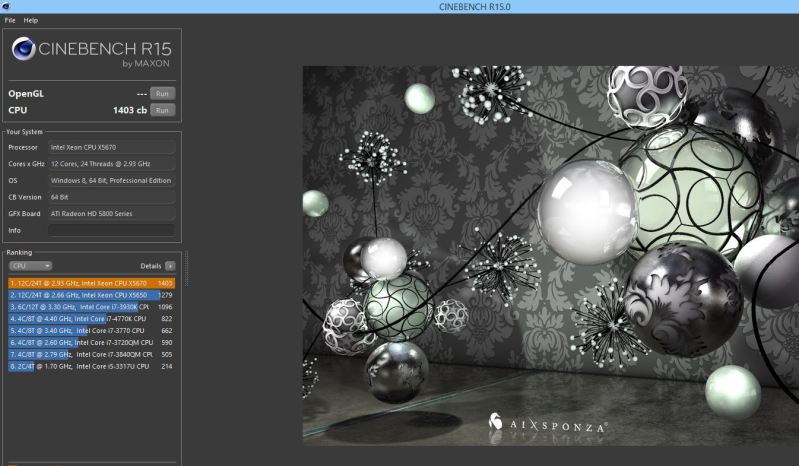Run the CPU benchmark
Viewport: 799px width, 466px height.
pyautogui.click(x=162, y=110)
